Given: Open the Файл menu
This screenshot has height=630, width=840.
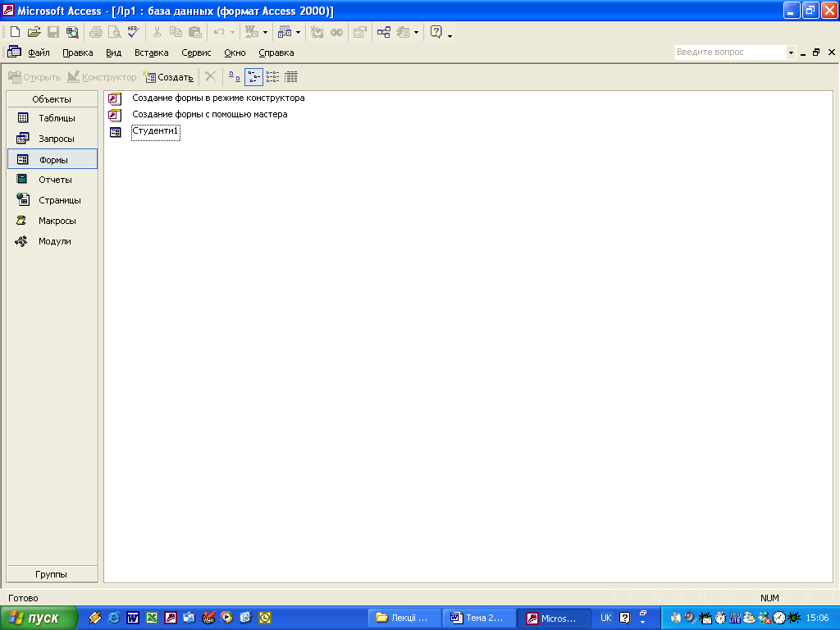Looking at the screenshot, I should click(39, 52).
